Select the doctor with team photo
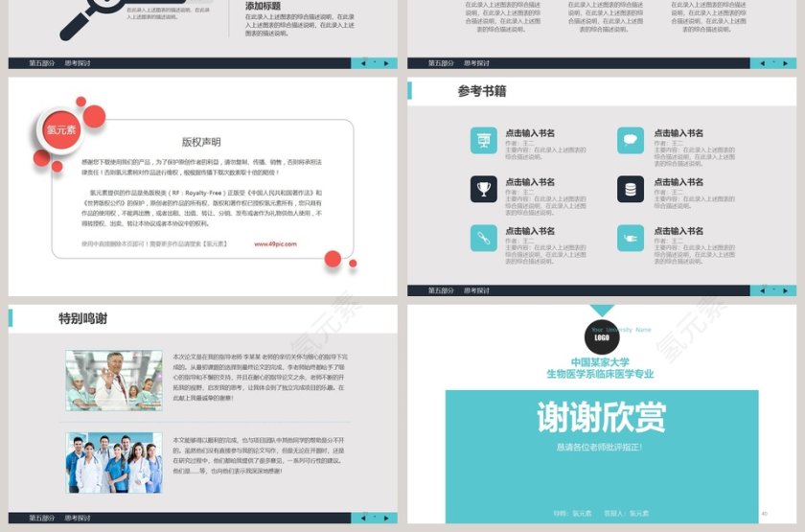The height and width of the screenshot is (532, 805). (x=114, y=381)
